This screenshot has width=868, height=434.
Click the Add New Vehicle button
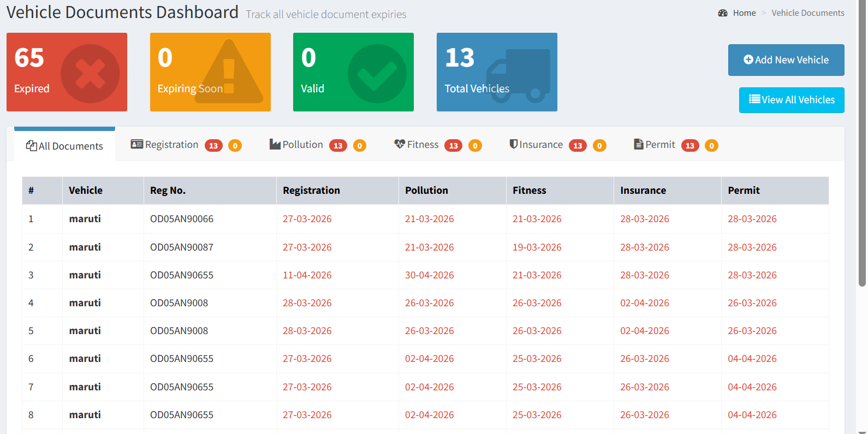tap(786, 60)
